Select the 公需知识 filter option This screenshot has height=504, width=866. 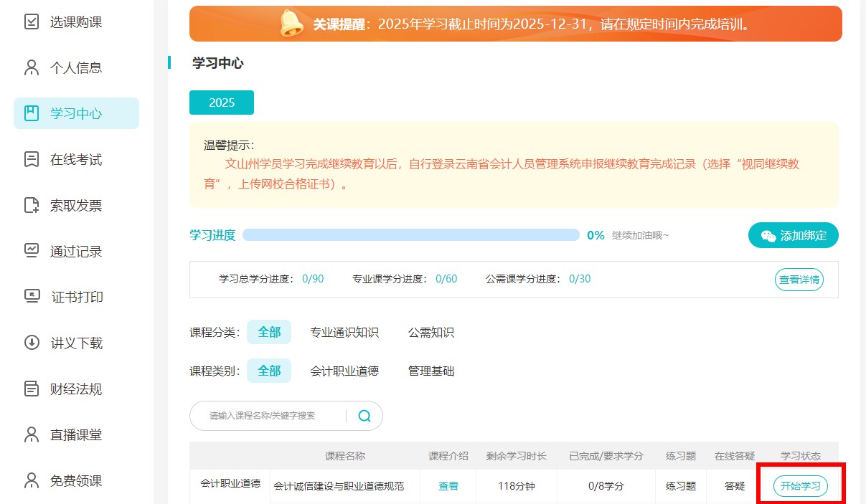coord(430,332)
